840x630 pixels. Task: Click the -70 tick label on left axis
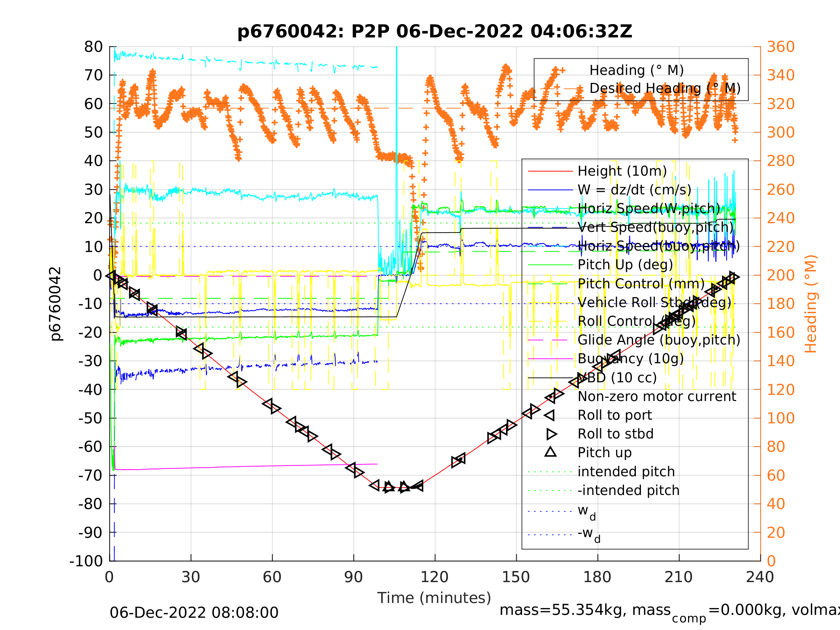coord(91,476)
